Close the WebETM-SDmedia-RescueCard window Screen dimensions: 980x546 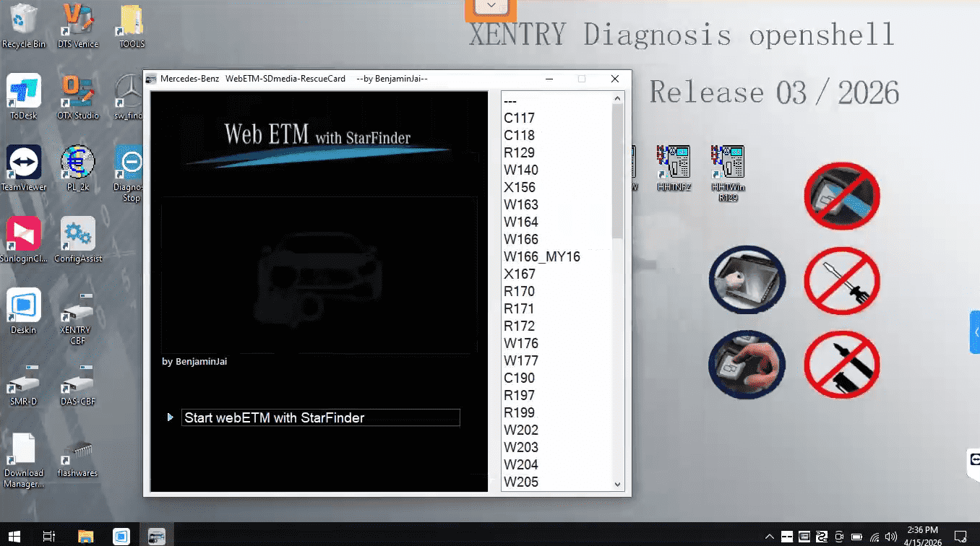click(x=615, y=79)
